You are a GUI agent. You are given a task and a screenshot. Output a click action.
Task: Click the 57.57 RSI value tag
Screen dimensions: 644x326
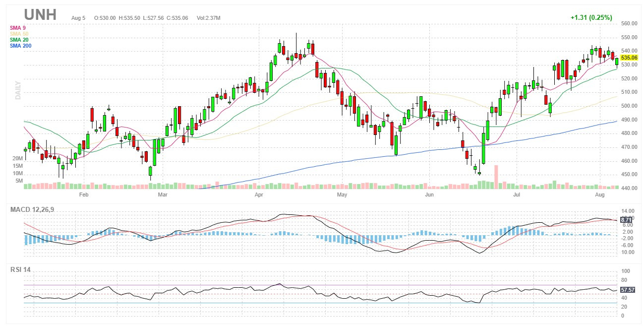point(629,289)
